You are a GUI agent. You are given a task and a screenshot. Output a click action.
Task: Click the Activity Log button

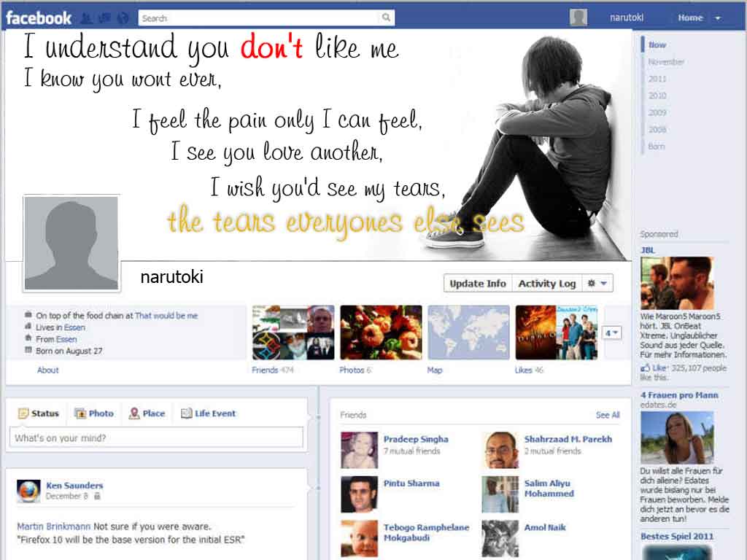(547, 284)
